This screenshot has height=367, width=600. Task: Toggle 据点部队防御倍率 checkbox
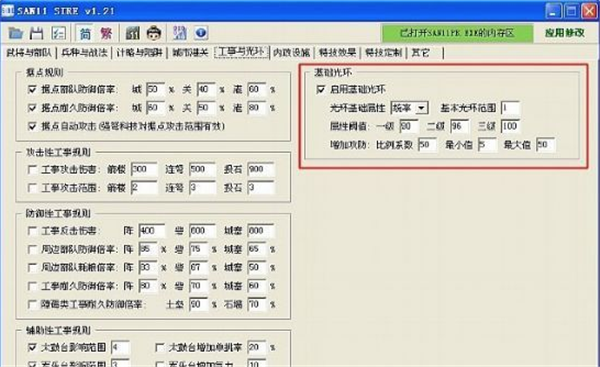(x=33, y=90)
